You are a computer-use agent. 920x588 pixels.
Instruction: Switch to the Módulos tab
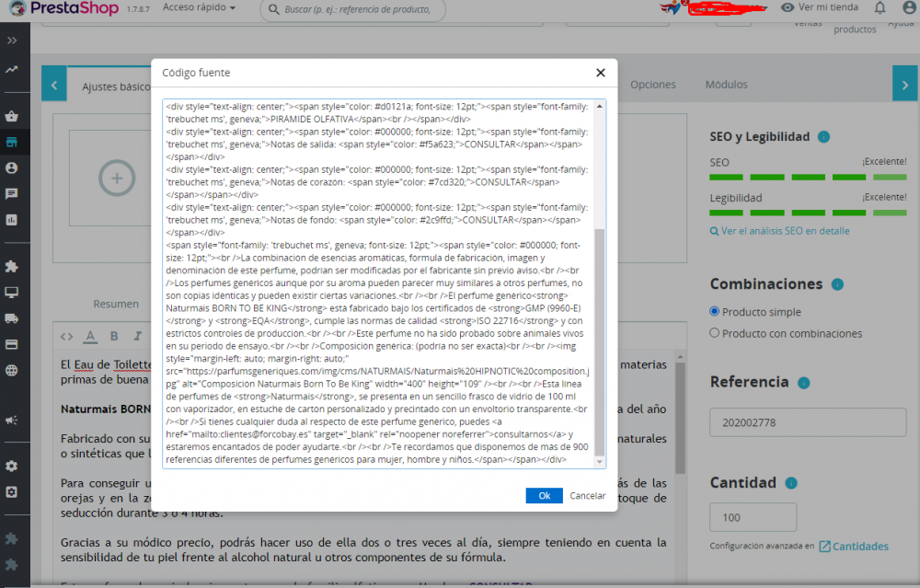727,85
